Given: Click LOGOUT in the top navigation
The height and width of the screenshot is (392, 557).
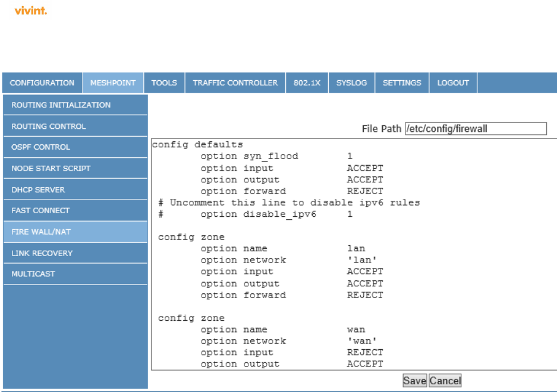Looking at the screenshot, I should tap(453, 83).
